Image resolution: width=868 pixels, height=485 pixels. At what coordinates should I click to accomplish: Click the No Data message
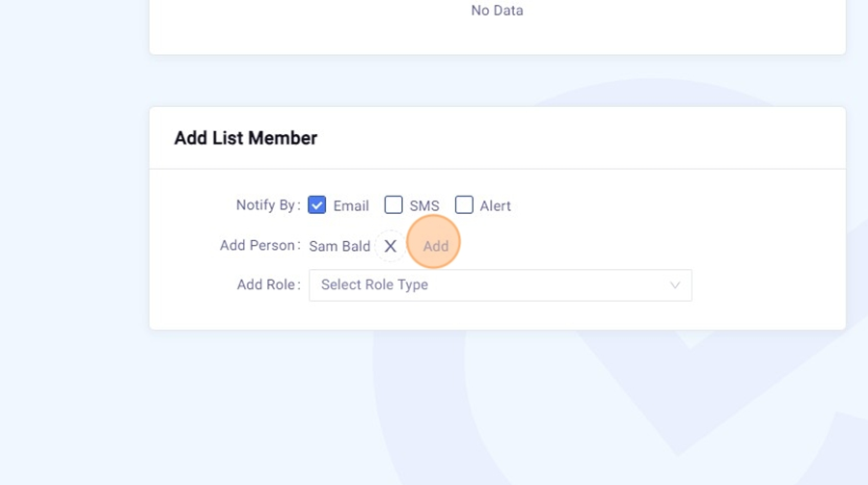coord(497,11)
